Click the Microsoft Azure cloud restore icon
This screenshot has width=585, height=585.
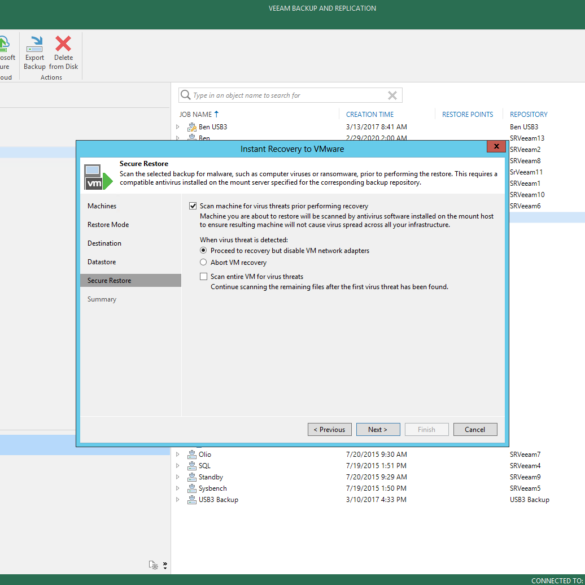coord(4,44)
